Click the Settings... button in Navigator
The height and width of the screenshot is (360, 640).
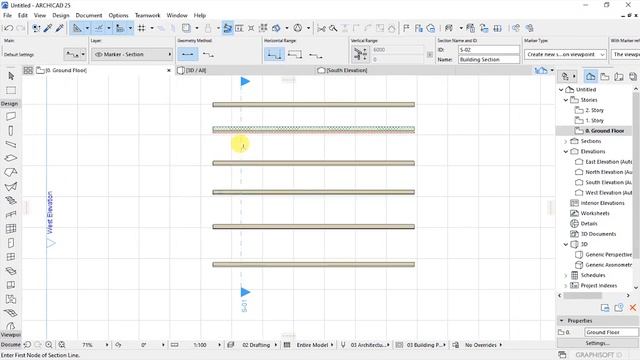tap(597, 343)
